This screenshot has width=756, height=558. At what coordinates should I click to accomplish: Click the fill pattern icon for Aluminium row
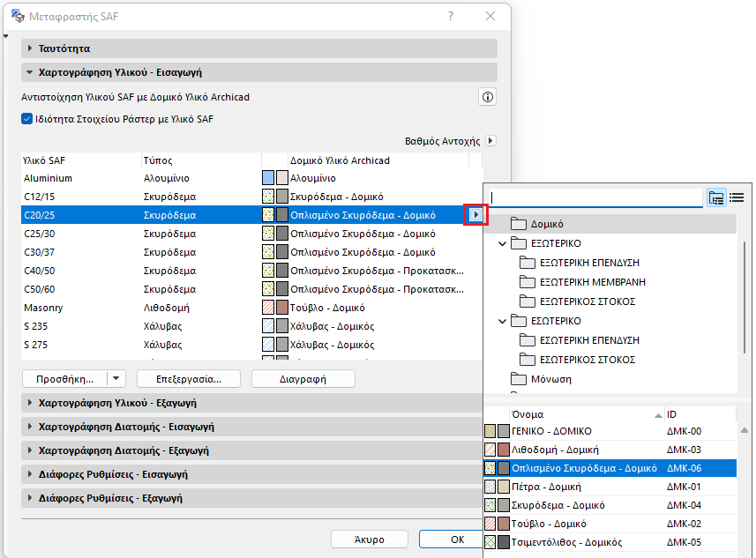click(268, 178)
